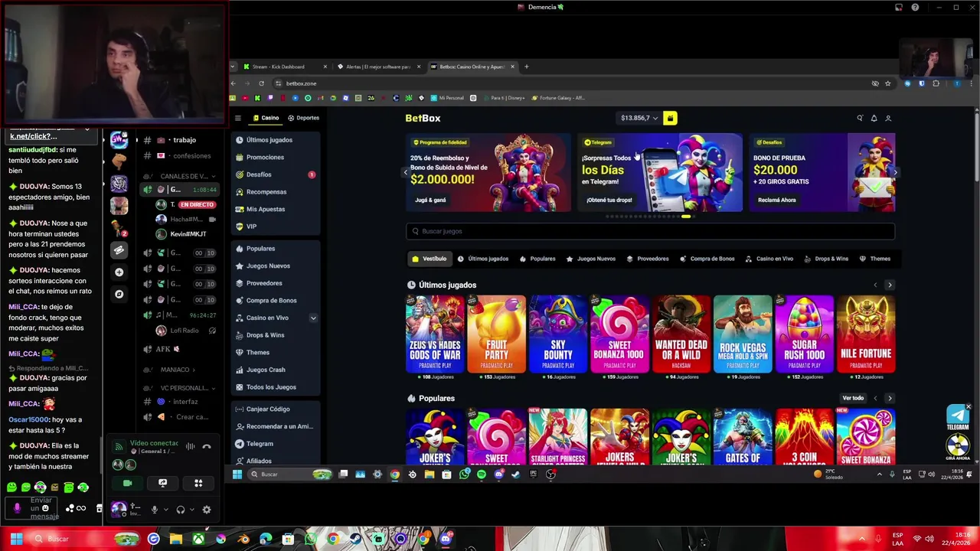This screenshot has width=980, height=551.
Task: Open the BetBox hamburger menu icon
Action: 238,118
